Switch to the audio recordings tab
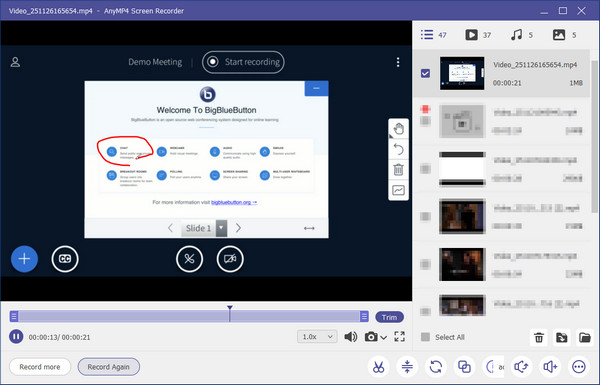600x385 pixels. point(522,35)
